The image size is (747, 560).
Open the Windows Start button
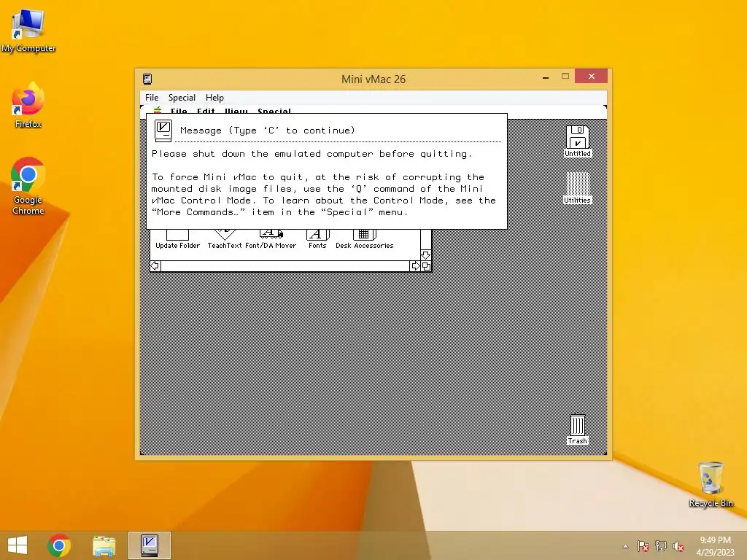pyautogui.click(x=18, y=545)
